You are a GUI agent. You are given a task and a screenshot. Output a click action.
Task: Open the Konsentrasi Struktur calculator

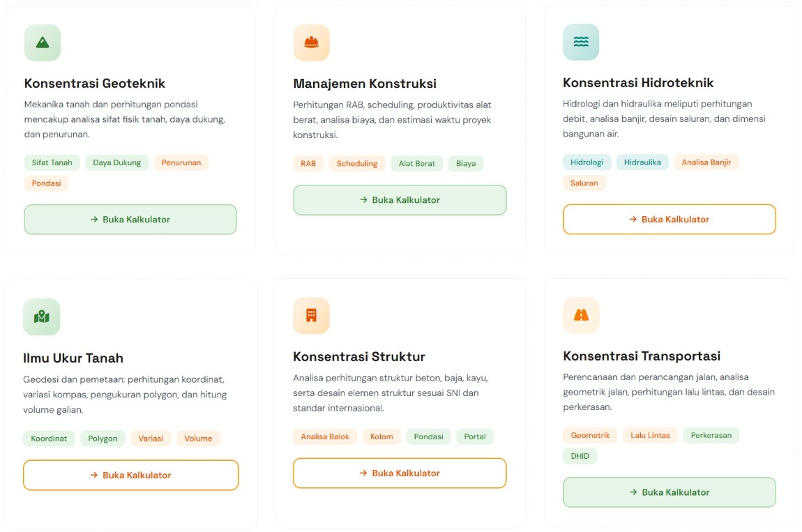point(400,473)
